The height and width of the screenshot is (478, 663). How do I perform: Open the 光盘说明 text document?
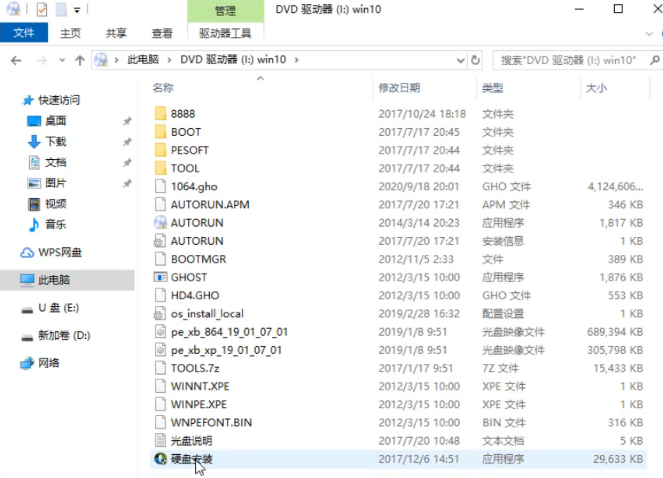191,441
